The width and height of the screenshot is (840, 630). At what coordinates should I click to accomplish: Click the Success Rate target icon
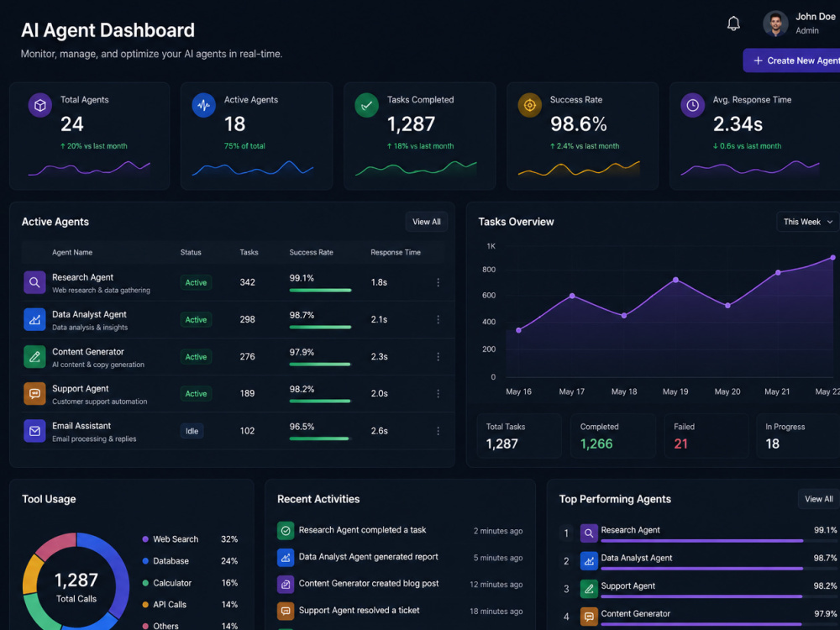pos(530,106)
